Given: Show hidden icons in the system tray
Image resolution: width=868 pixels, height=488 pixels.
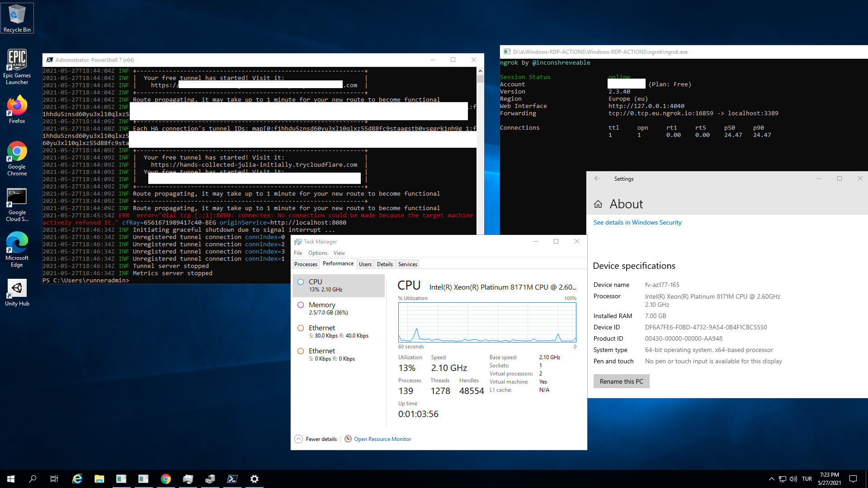Looking at the screenshot, I should tap(771, 479).
